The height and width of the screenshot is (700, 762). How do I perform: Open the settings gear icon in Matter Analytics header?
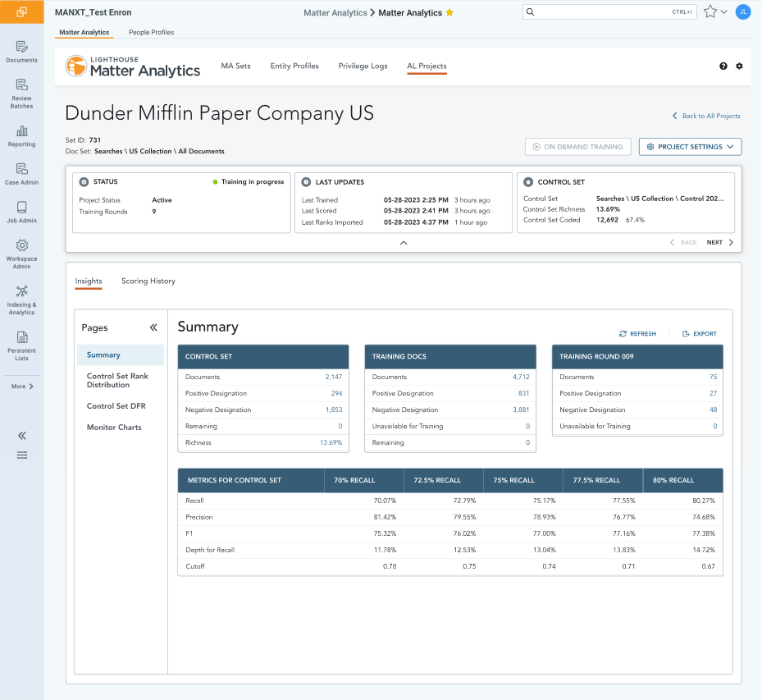click(x=739, y=66)
